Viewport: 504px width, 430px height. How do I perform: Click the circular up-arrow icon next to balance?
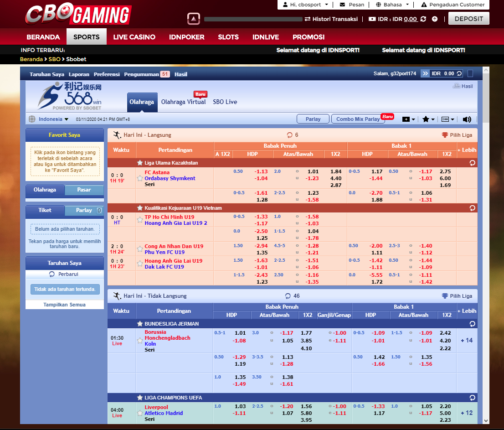pyautogui.click(x=435, y=19)
